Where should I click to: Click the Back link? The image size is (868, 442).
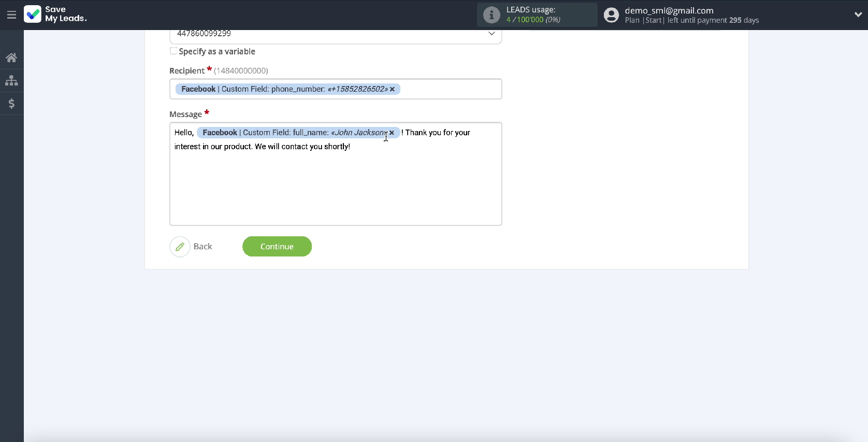(x=202, y=247)
